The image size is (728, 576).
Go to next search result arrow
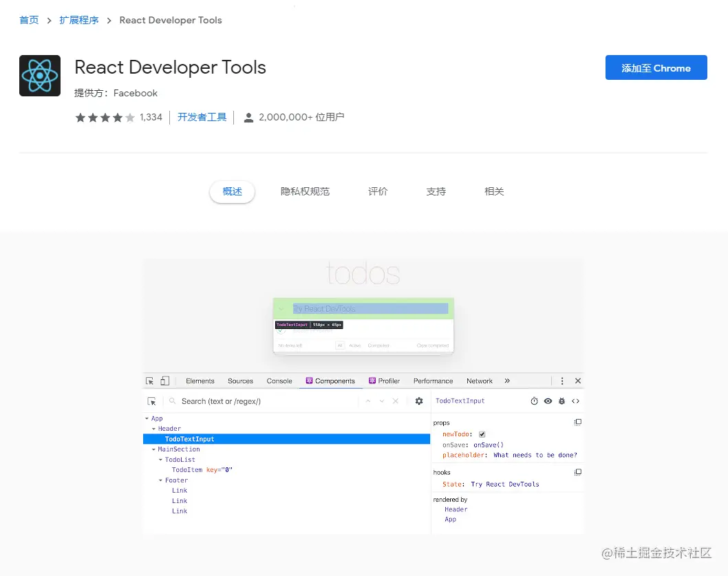click(382, 401)
